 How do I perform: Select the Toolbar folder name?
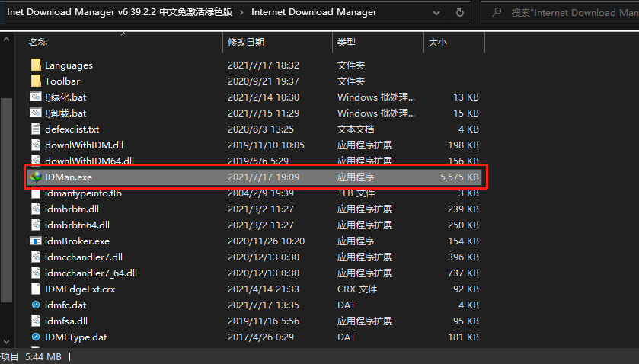62,81
